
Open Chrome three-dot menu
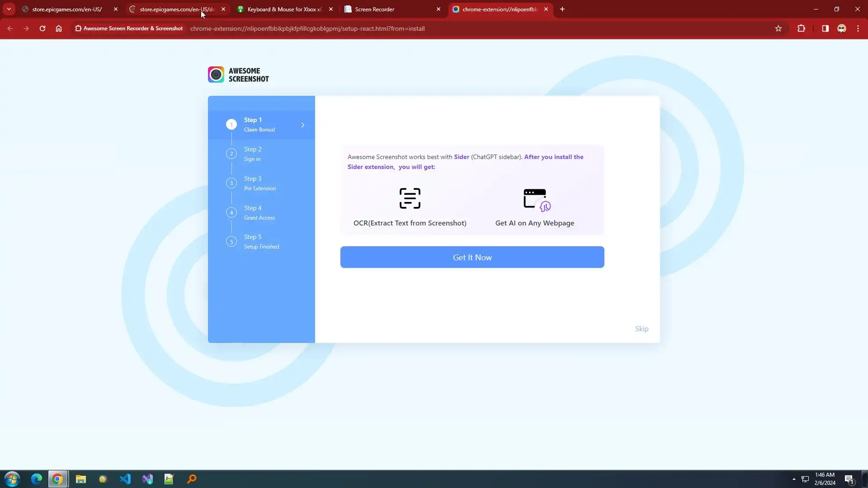pos(858,28)
